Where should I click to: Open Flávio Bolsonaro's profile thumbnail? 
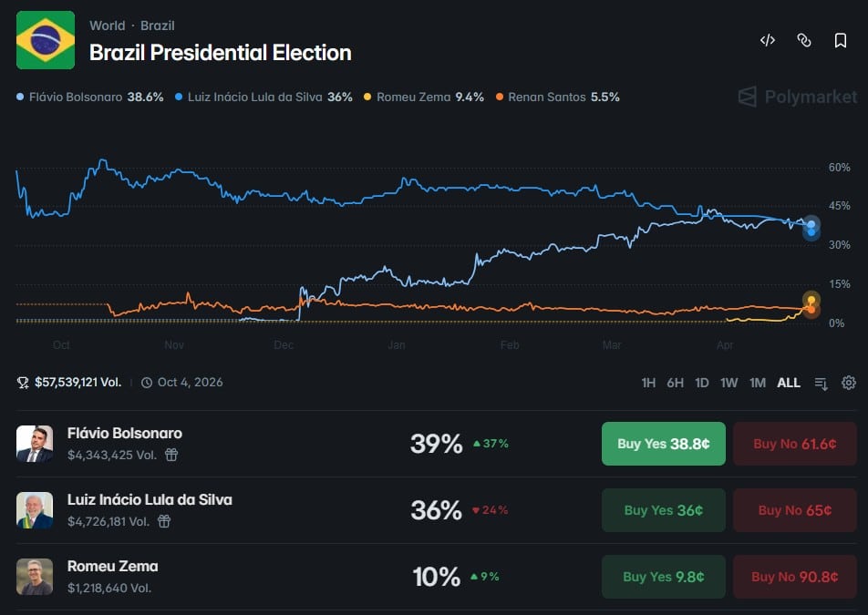pyautogui.click(x=35, y=444)
